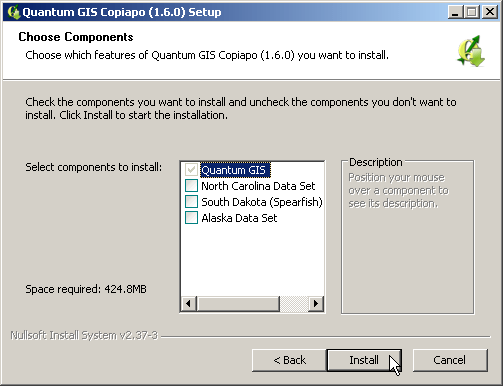The width and height of the screenshot is (503, 386).
Task: Click the QGIS installer logo in header
Action: pyautogui.click(x=471, y=51)
